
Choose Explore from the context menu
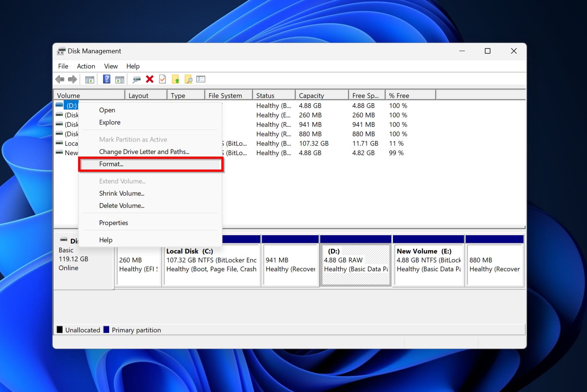(x=150, y=122)
